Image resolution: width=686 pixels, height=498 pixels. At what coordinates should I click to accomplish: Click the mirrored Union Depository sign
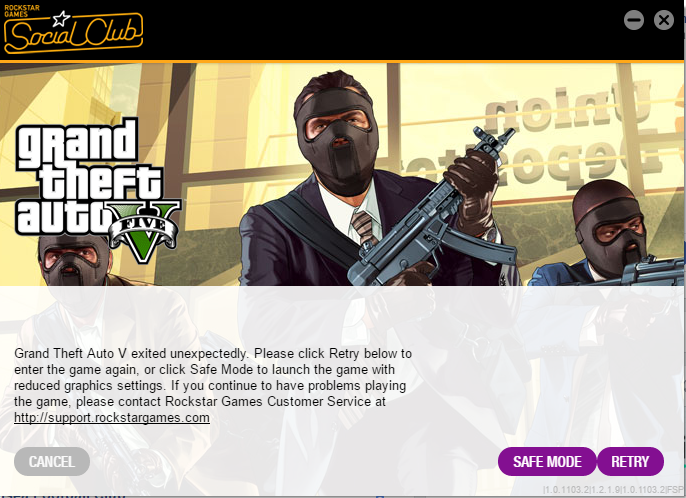[x=573, y=136]
